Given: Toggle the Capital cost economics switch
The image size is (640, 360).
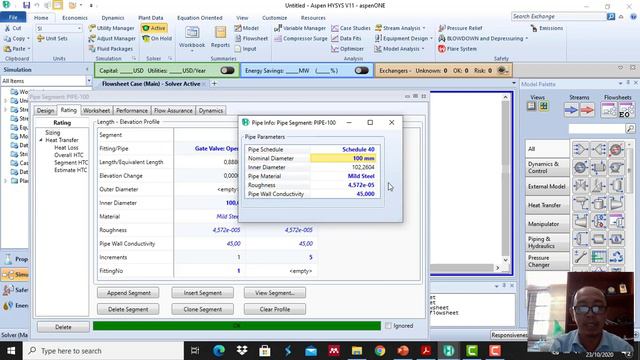Looking at the screenshot, I should tap(227, 71).
